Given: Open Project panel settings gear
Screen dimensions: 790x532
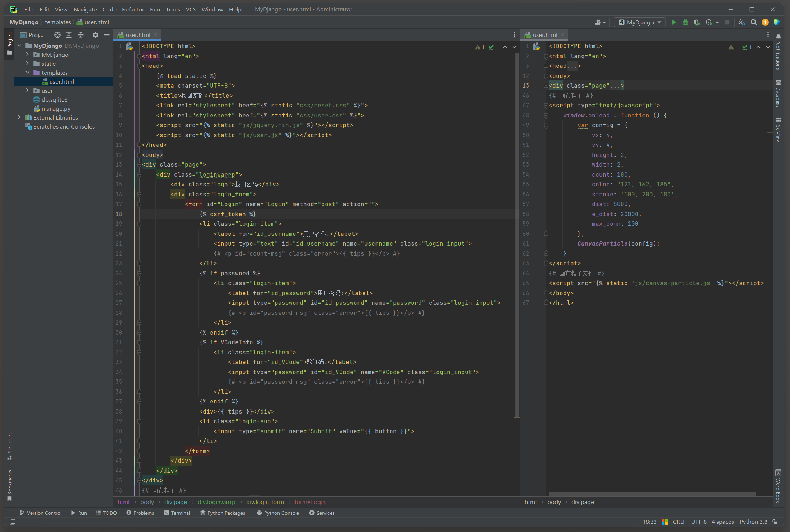Looking at the screenshot, I should [x=95, y=35].
